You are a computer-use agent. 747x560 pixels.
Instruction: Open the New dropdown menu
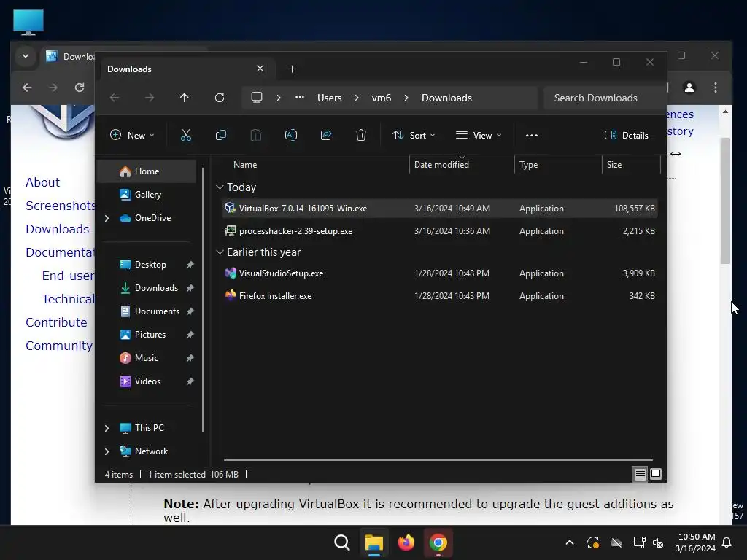click(132, 135)
